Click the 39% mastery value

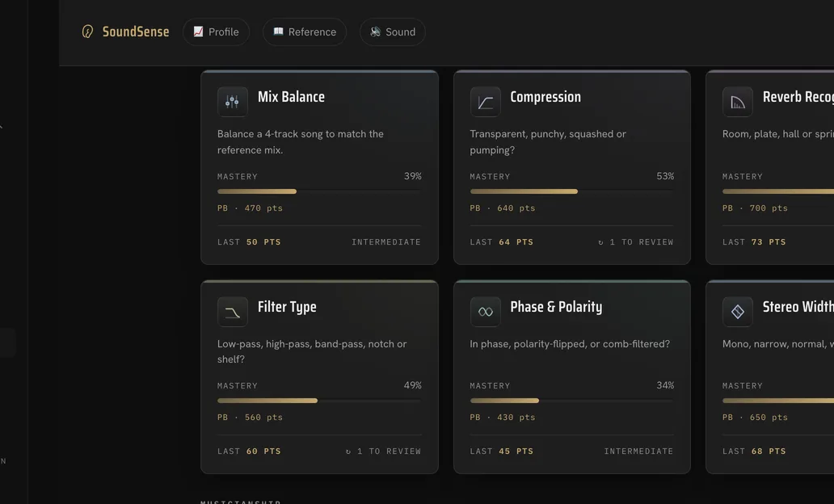413,176
